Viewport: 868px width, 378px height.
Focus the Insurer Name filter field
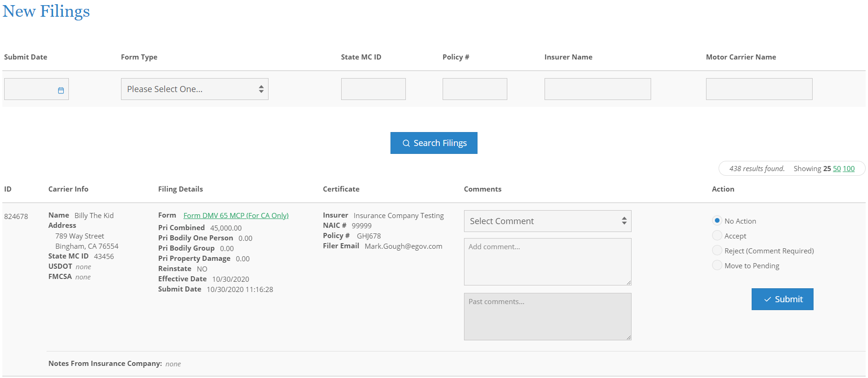tap(598, 89)
